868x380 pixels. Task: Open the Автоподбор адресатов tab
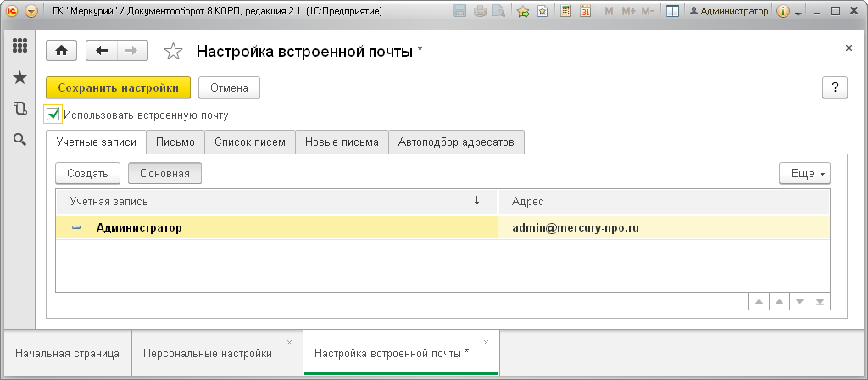point(456,142)
